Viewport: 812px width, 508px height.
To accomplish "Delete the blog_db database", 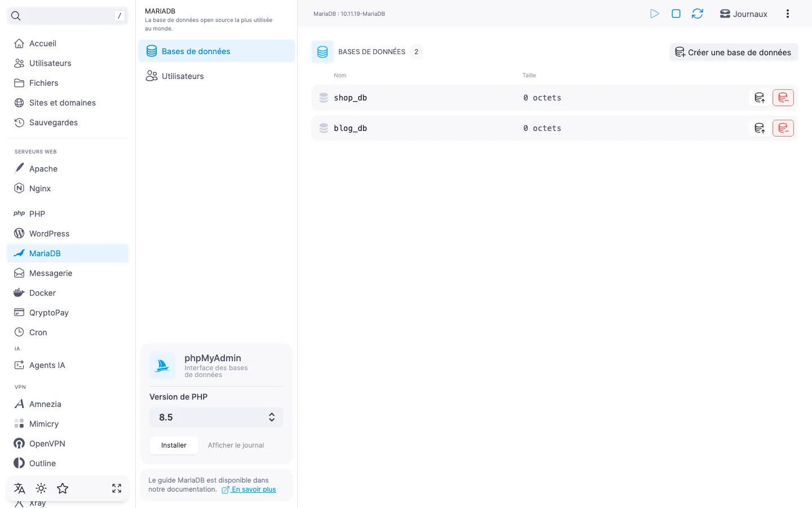I will point(783,128).
